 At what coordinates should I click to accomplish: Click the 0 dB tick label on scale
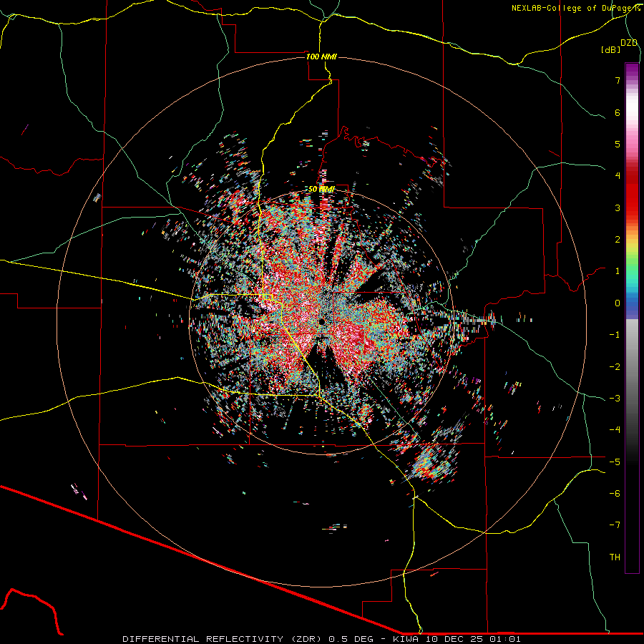tap(618, 303)
